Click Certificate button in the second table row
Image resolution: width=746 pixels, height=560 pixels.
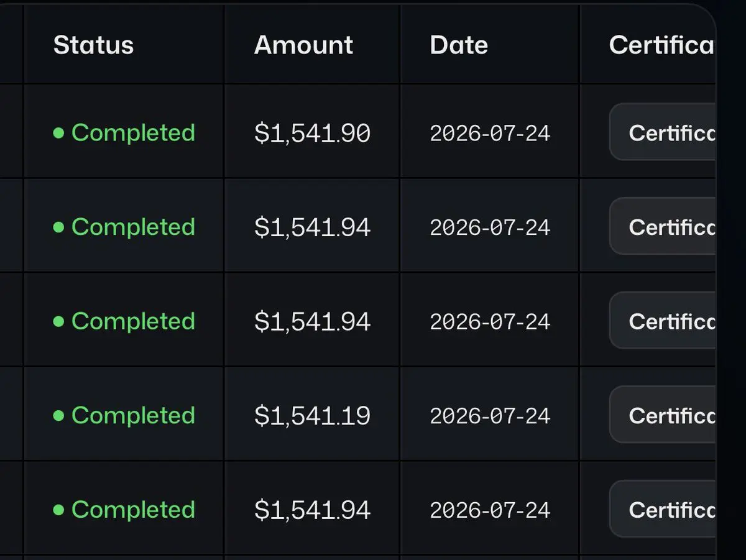coord(663,226)
